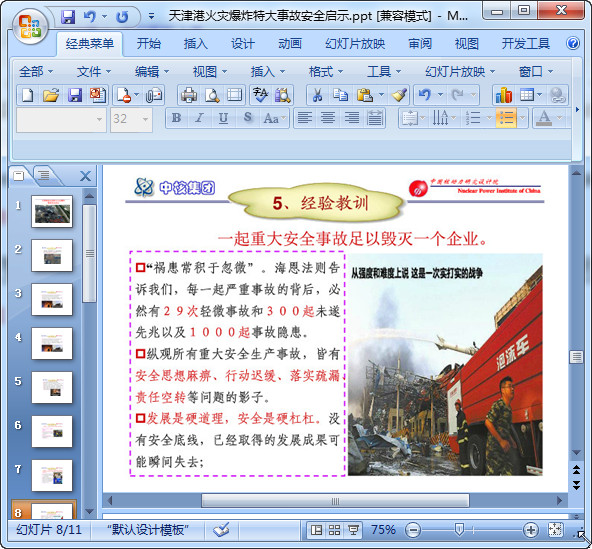
Task: Insert table icon
Action: (x=527, y=95)
